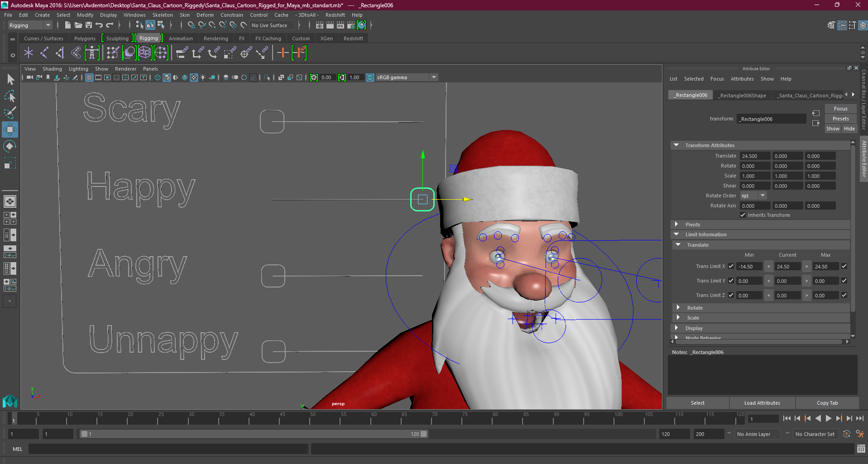Click the Create Locator shelf icon

(29, 53)
